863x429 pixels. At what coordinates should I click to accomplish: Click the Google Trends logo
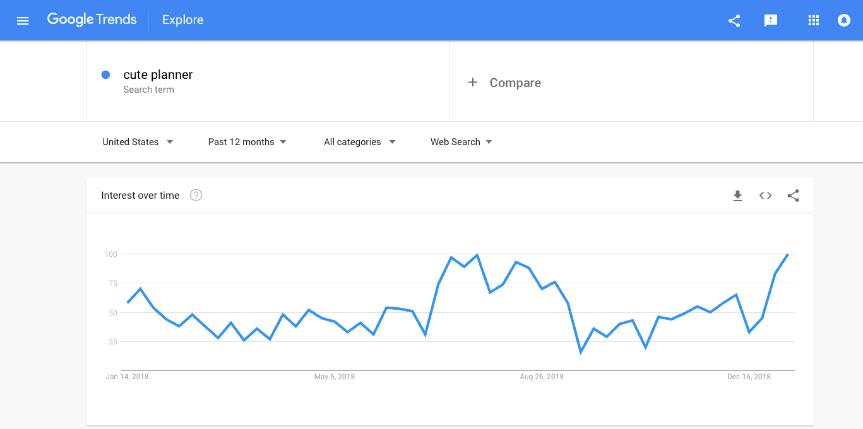coord(92,20)
